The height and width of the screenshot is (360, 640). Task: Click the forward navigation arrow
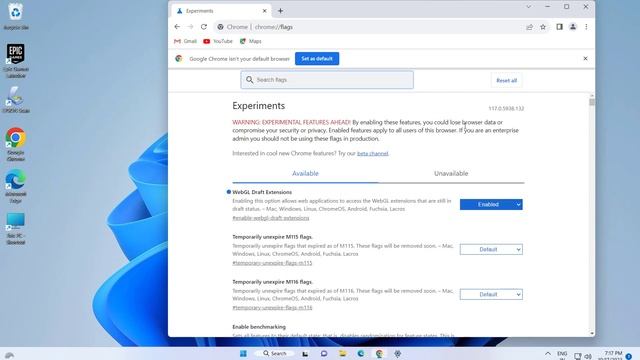tap(190, 27)
